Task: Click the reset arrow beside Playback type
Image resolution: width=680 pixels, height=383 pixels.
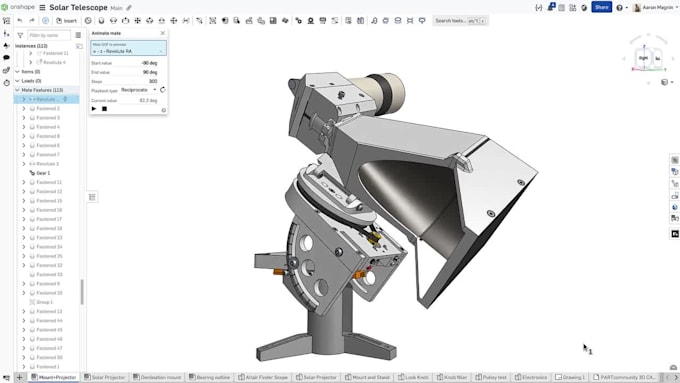Action: (163, 90)
